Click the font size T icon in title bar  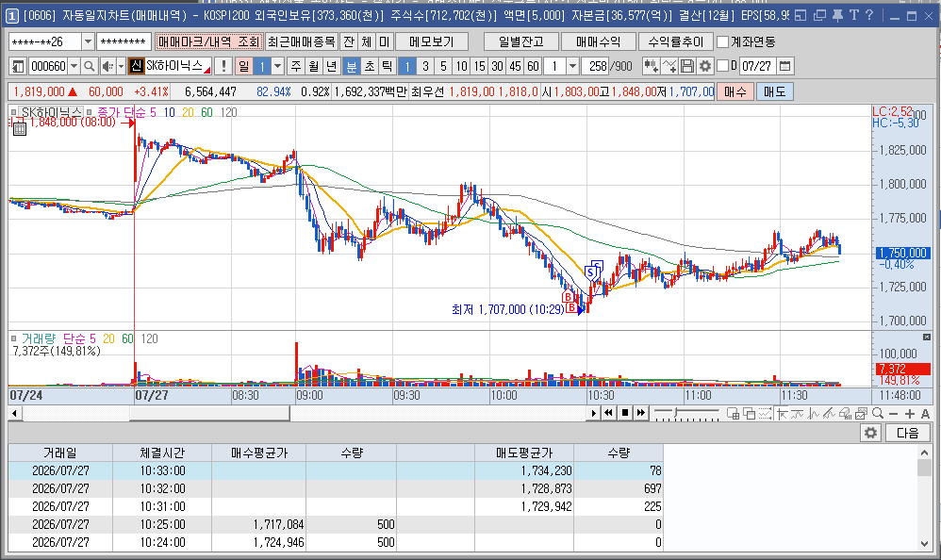[854, 16]
